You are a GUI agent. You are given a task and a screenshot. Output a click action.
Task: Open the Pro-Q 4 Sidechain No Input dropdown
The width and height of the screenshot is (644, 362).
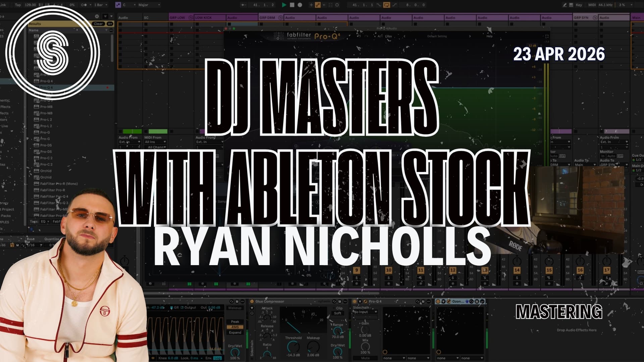(365, 312)
